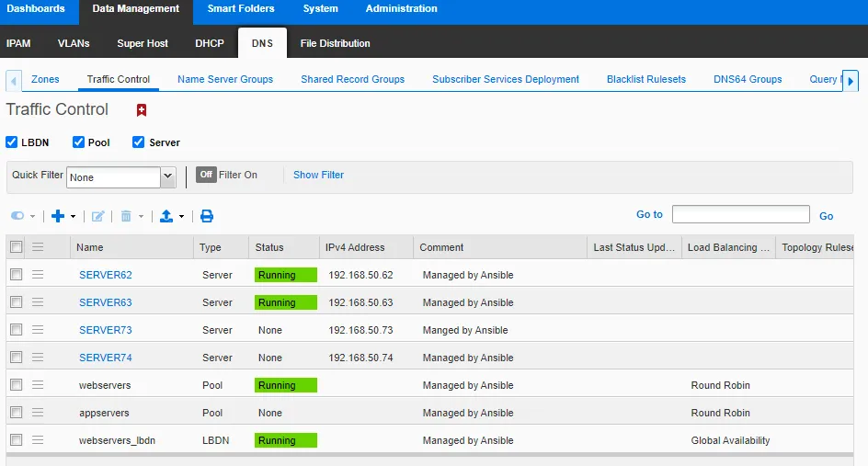Open the hamburger menu for SERVER62 row
The image size is (868, 466).
[x=38, y=275]
